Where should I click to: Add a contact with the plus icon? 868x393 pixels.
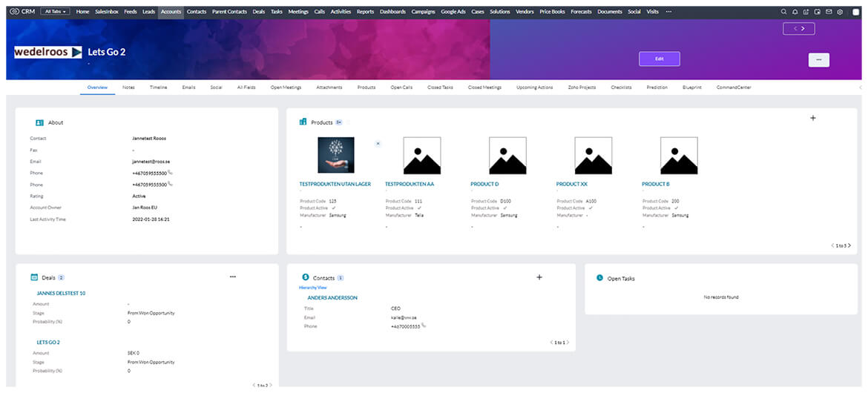(x=539, y=277)
